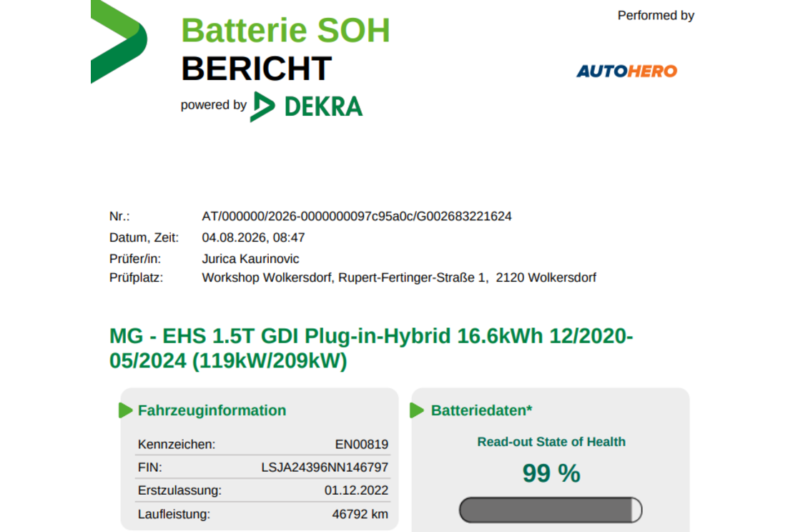Click the Prüfer/in: label
Screen dimensions: 798x532
coord(135,259)
